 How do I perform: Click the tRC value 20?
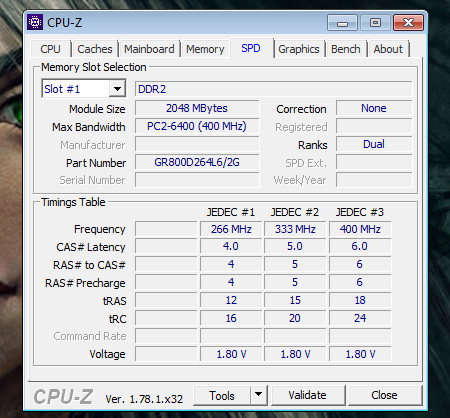click(x=295, y=318)
